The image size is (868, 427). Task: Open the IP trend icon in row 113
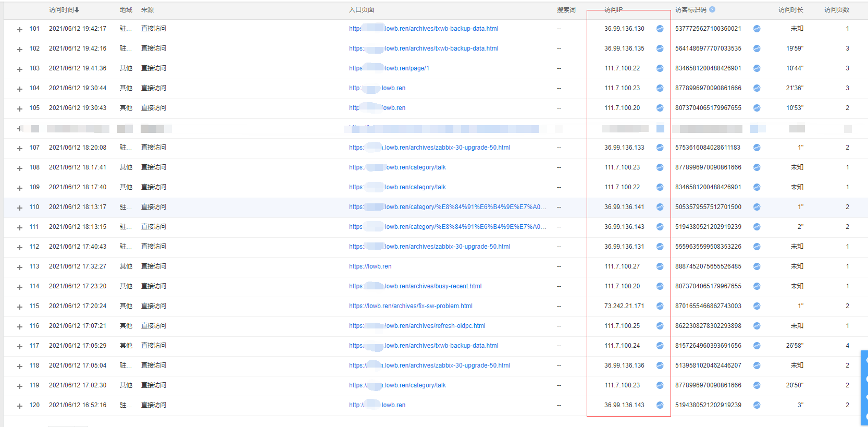click(660, 266)
